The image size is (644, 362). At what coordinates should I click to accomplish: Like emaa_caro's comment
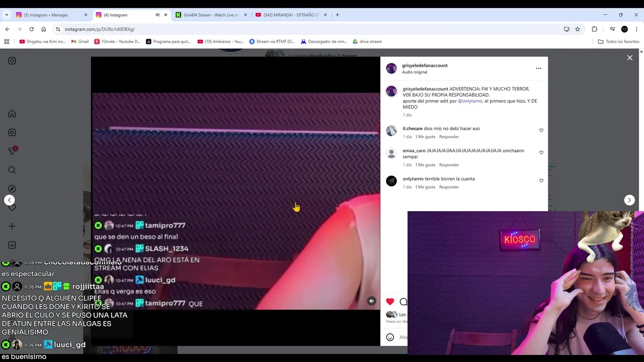[541, 152]
